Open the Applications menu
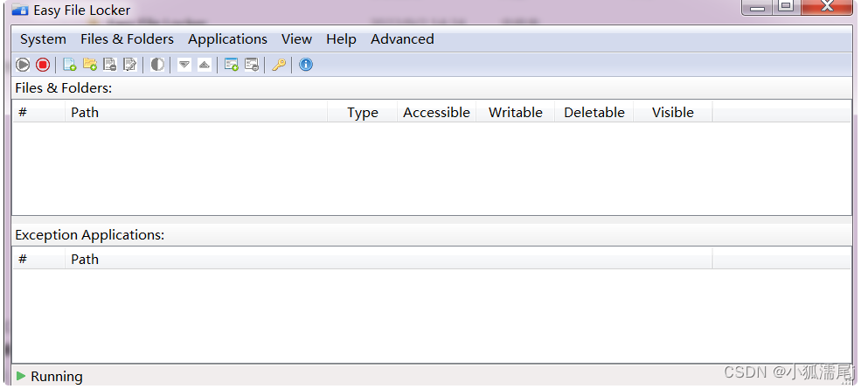The width and height of the screenshot is (868, 389). 227,39
